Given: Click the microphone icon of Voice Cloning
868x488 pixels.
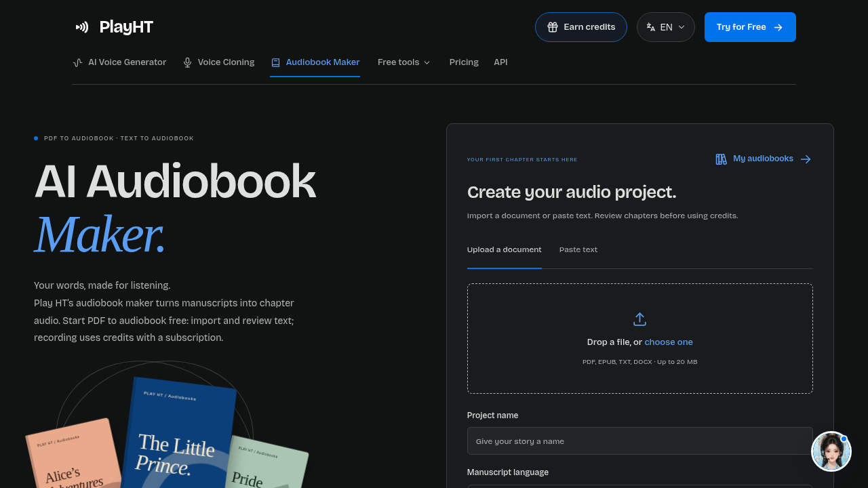Looking at the screenshot, I should tap(188, 62).
